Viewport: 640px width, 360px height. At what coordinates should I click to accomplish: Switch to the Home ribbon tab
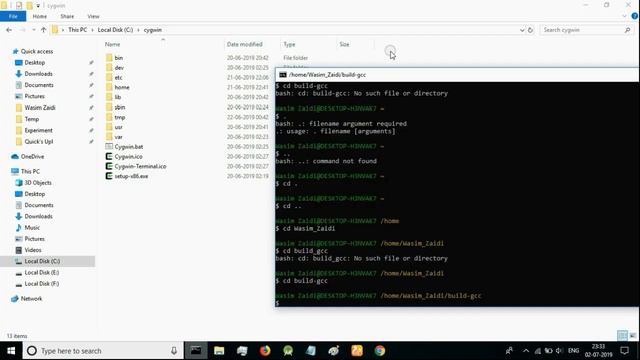(40, 16)
